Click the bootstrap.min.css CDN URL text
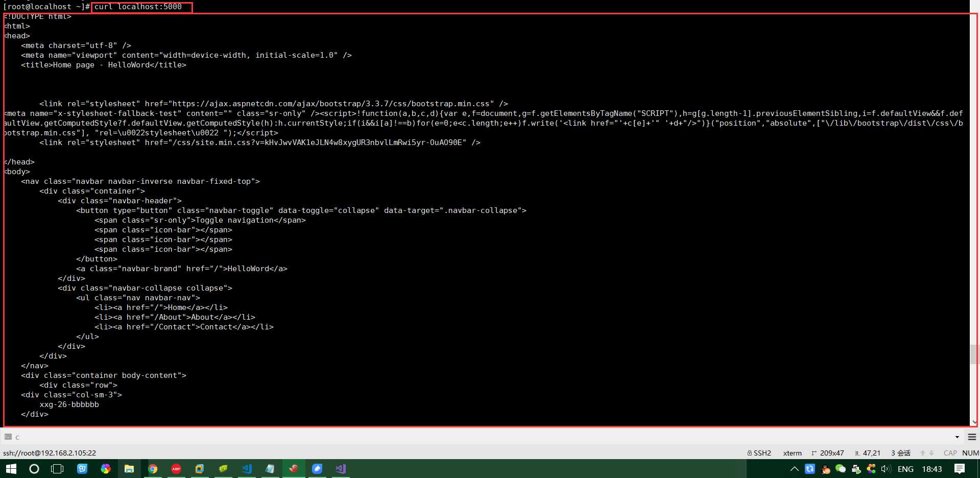Viewport: 980px width, 478px height. click(331, 104)
